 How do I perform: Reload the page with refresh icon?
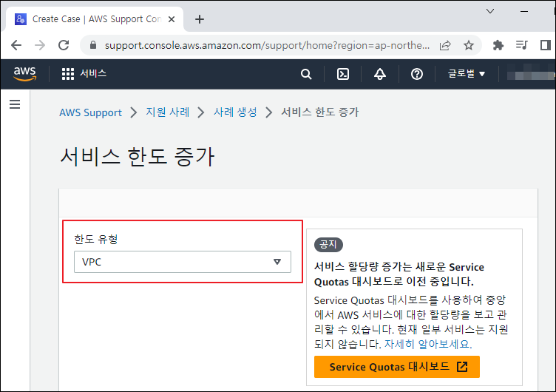[64, 45]
